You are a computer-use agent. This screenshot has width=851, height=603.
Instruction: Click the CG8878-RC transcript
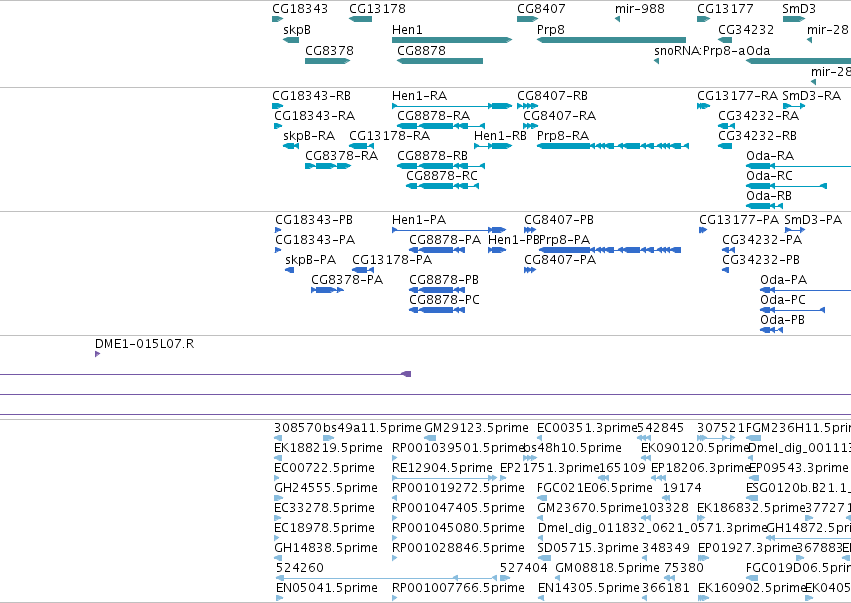click(442, 186)
